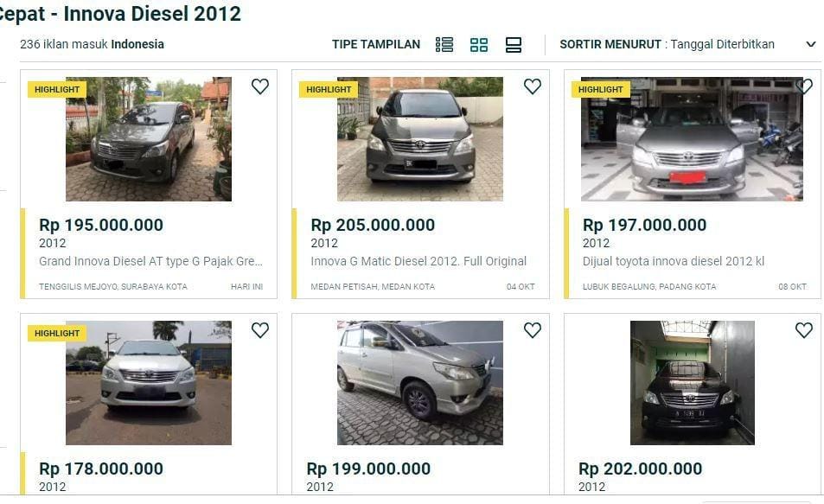
Task: Click the heart on the Rp 205.000.000 listing
Action: coord(533,86)
